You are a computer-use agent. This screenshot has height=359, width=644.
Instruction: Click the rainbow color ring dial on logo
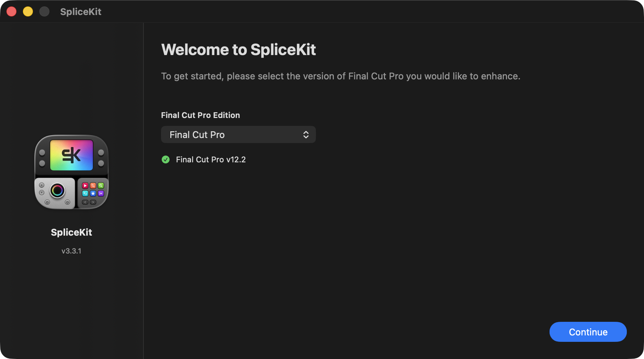(57, 191)
